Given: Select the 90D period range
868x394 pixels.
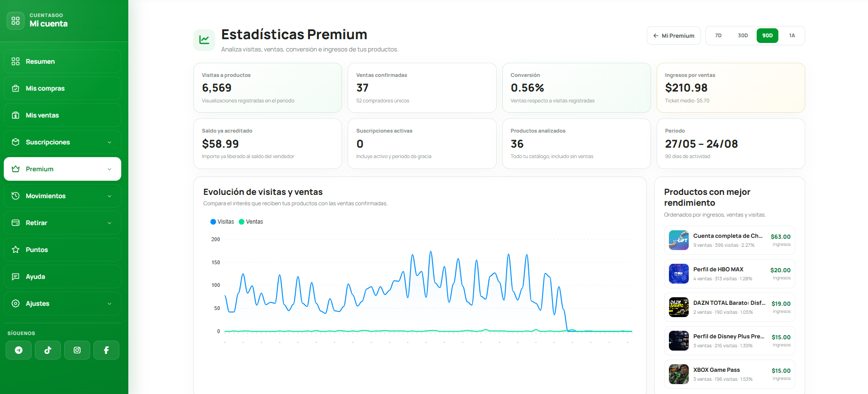Looking at the screenshot, I should coord(768,35).
